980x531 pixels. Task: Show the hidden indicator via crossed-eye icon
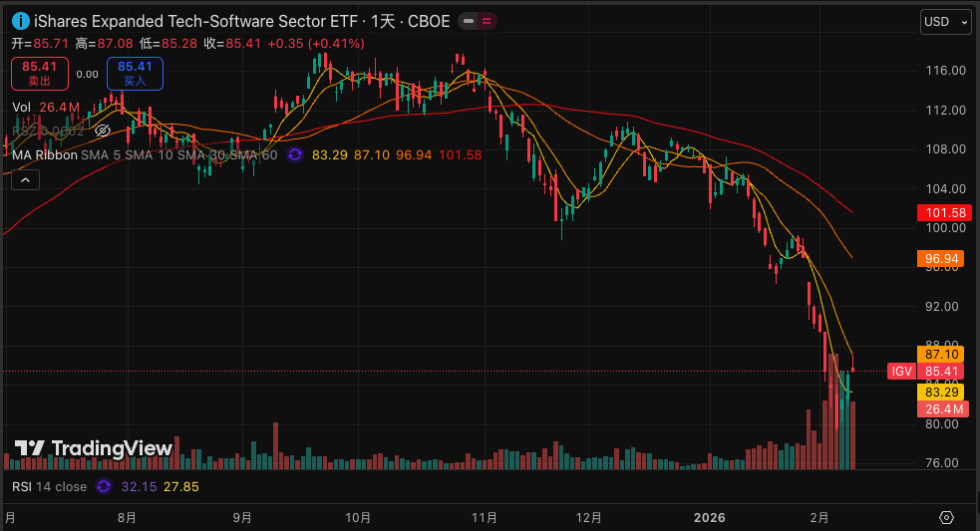[x=101, y=131]
